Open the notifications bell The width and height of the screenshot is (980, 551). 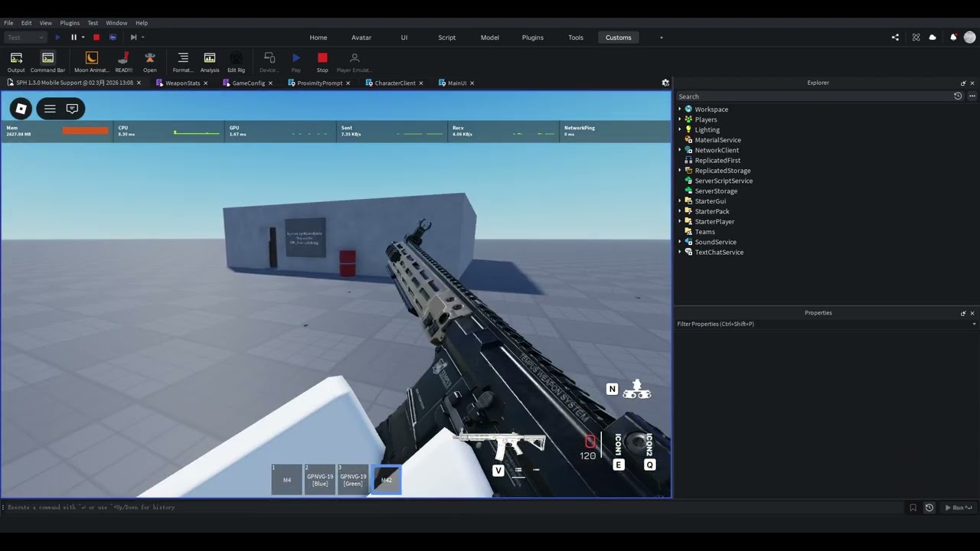click(x=953, y=37)
